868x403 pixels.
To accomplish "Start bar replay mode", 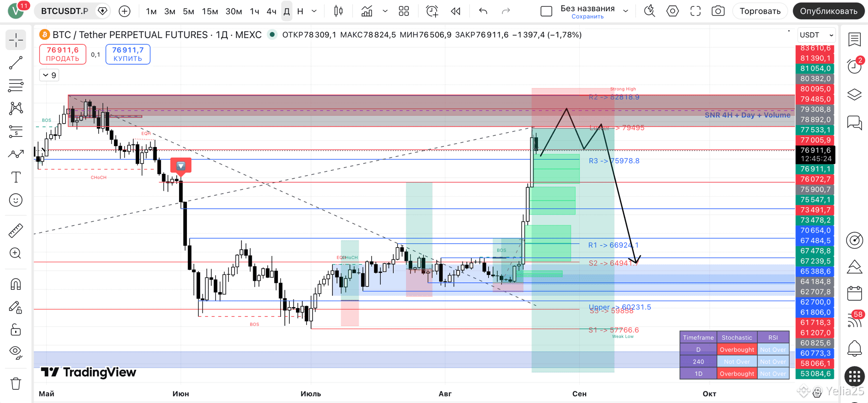I will point(456,11).
